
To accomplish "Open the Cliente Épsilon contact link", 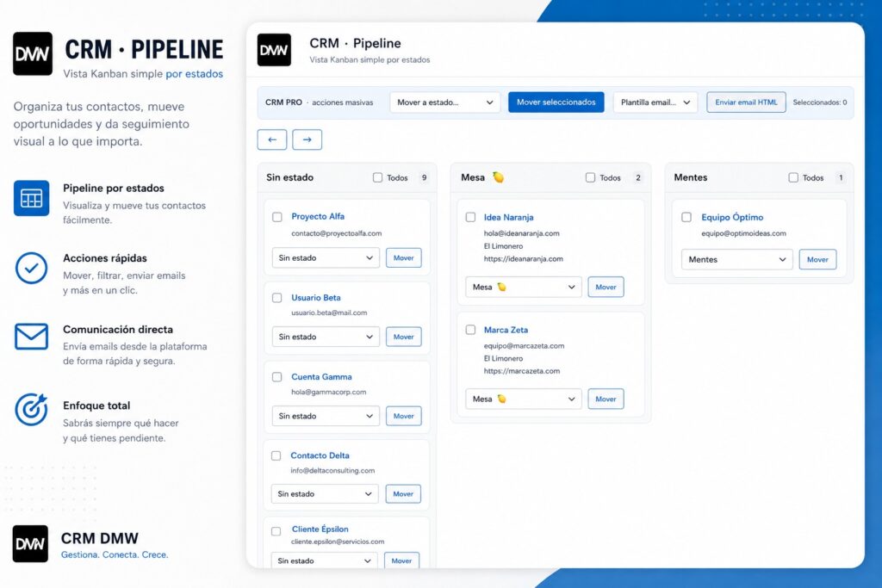I will (x=320, y=529).
